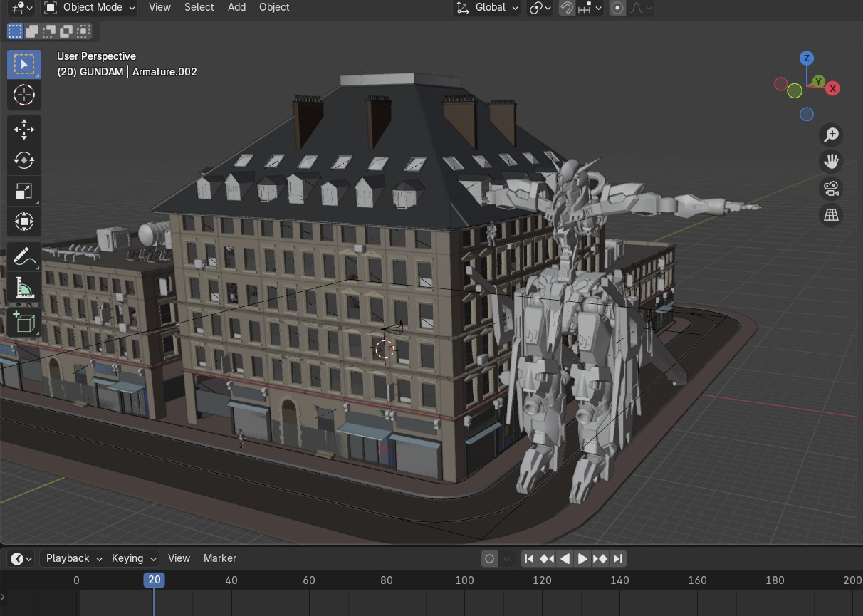The height and width of the screenshot is (616, 863).
Task: Click the zoom magnifier viewport button
Action: 831,135
